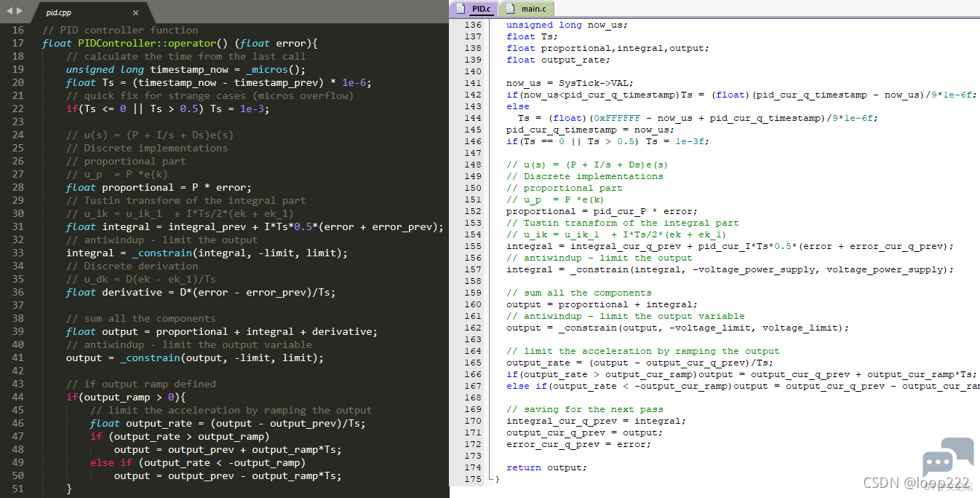The height and width of the screenshot is (498, 980).
Task: Switch to the PID.c tab
Action: coord(474,9)
